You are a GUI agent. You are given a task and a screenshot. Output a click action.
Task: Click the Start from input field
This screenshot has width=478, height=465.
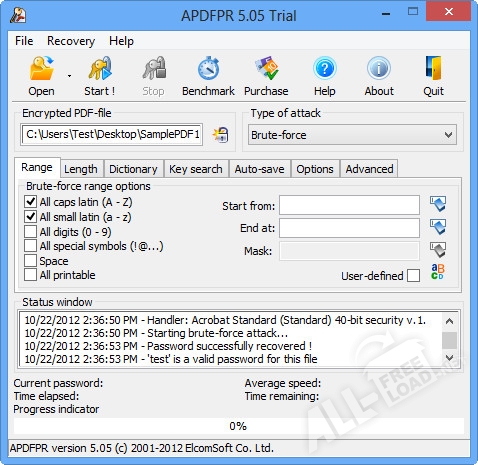[349, 205]
